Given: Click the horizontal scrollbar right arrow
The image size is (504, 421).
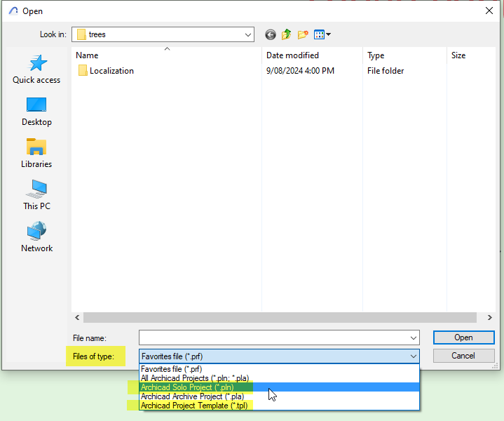Looking at the screenshot, I should 490,318.
